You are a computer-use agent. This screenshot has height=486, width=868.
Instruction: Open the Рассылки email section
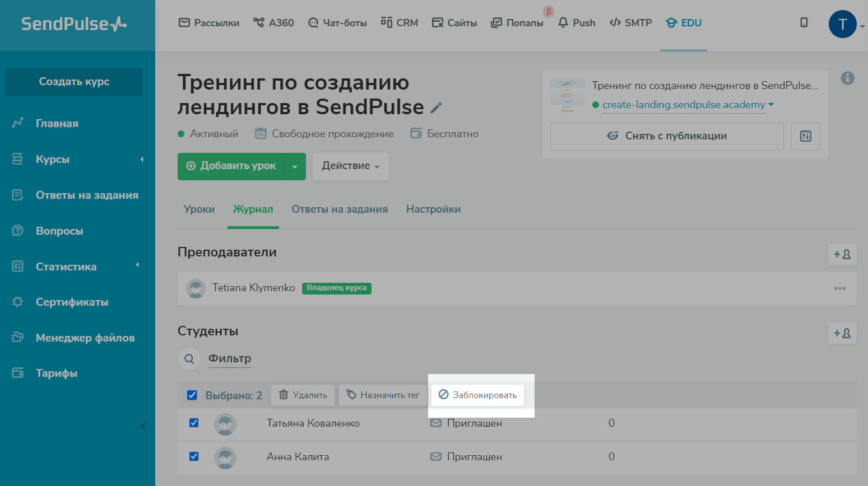[209, 23]
